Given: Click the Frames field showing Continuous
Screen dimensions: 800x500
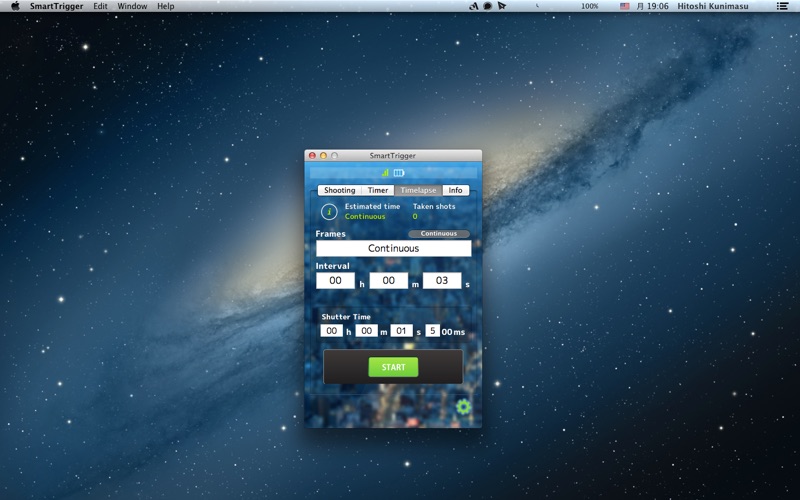Looking at the screenshot, I should 393,248.
